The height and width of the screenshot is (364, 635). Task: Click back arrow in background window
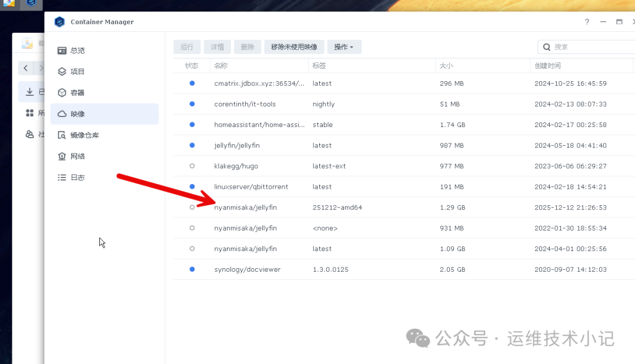25,68
